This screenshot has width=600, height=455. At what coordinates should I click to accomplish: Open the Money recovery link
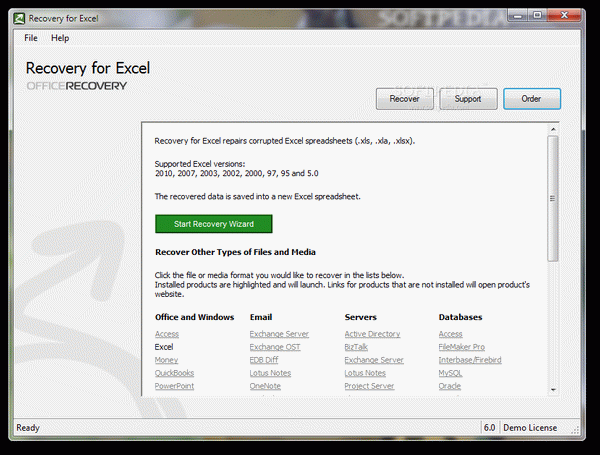coord(166,360)
